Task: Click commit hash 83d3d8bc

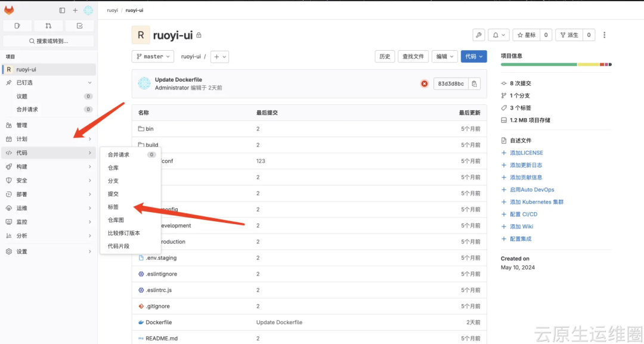Action: tap(451, 83)
